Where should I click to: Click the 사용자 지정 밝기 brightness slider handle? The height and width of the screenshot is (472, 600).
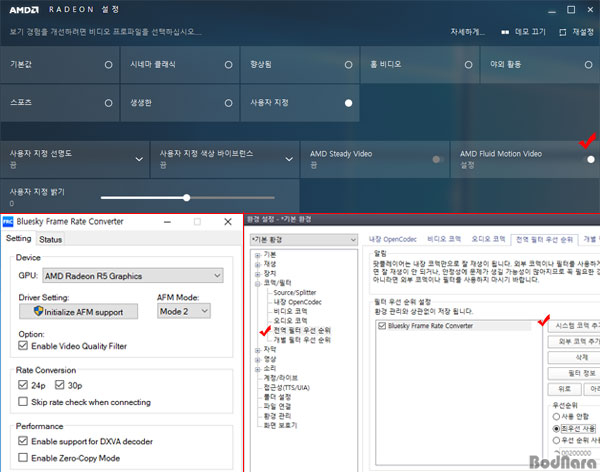coord(186,198)
